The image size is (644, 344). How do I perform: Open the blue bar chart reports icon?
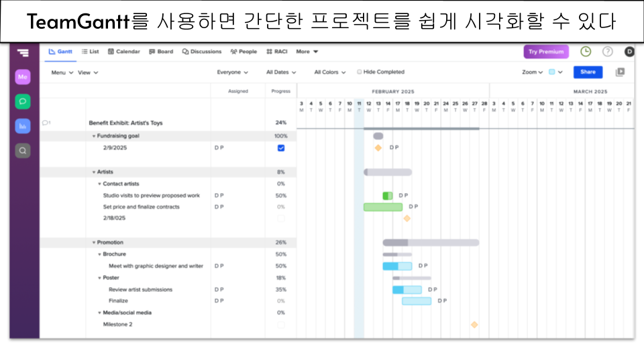(23, 126)
